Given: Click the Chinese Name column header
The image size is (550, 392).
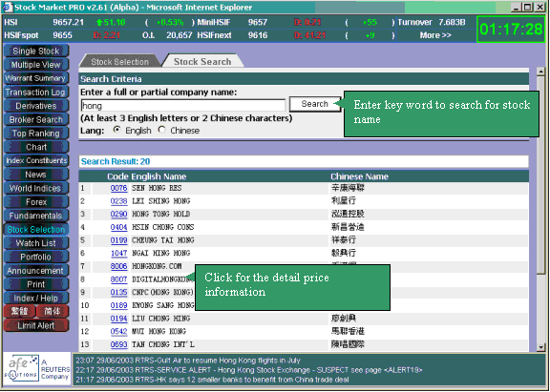Looking at the screenshot, I should [359, 176].
